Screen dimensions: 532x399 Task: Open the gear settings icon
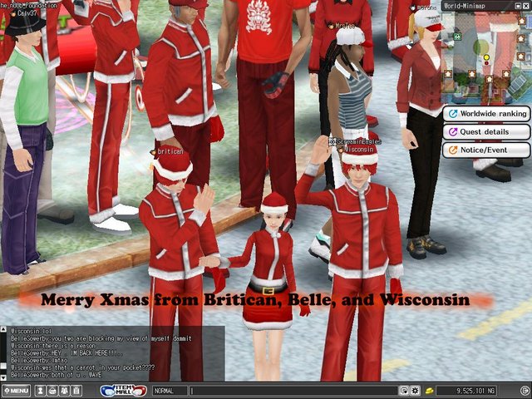[415, 391]
